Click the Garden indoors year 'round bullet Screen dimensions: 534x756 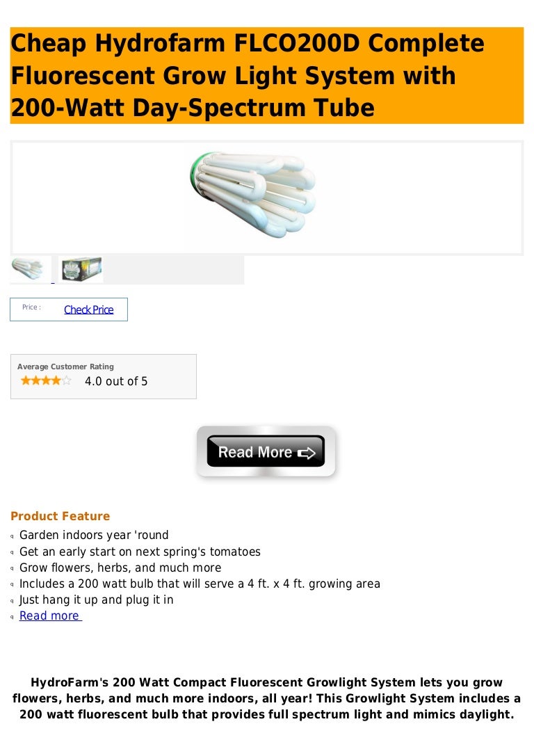[x=94, y=535]
